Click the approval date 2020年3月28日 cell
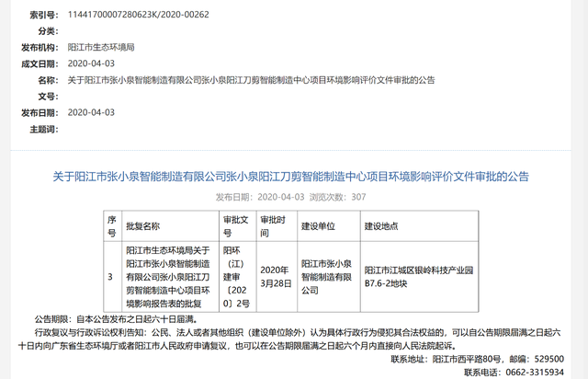The image size is (588, 379). click(x=277, y=276)
